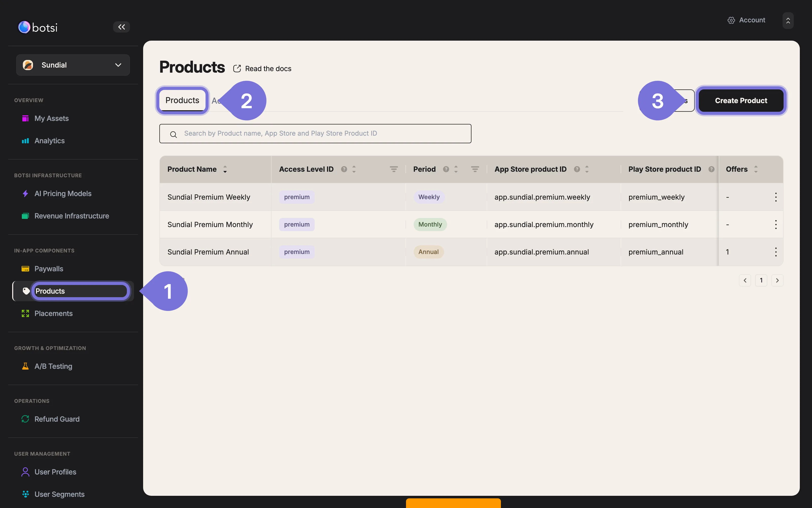Click Sundial Premium Monthly product name

(210, 225)
